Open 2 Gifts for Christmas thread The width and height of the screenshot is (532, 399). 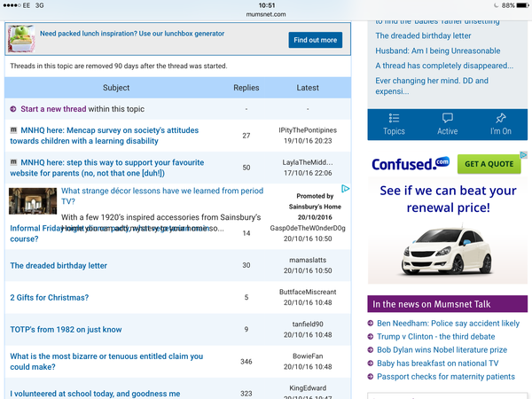click(x=49, y=298)
